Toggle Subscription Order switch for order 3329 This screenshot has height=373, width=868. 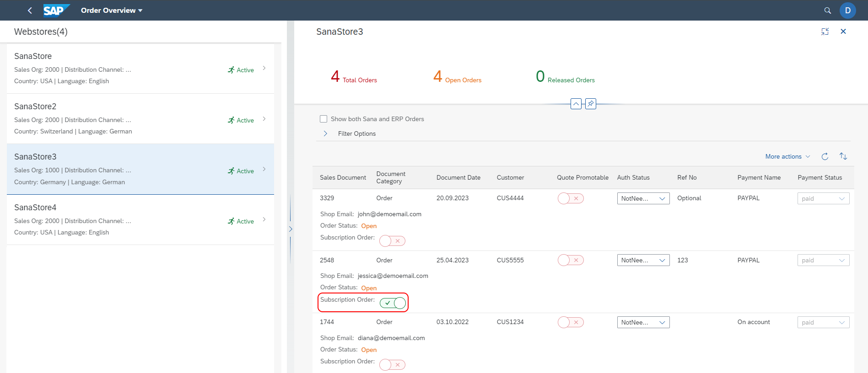click(x=393, y=241)
